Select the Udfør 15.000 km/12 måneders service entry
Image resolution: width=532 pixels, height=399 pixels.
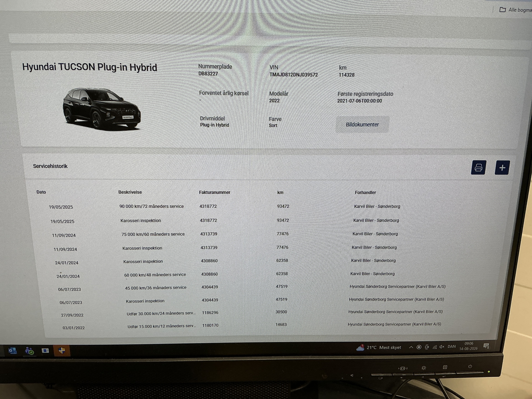tap(162, 326)
